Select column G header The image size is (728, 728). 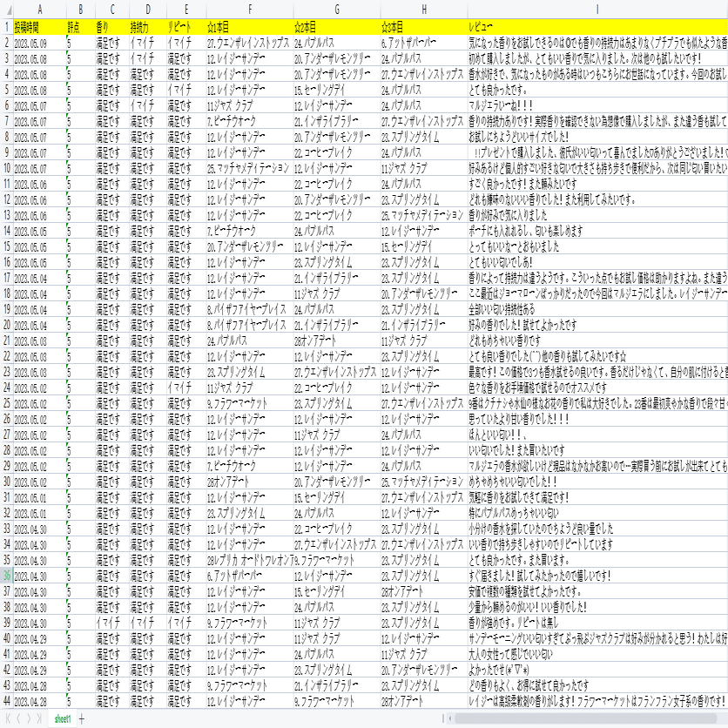[337, 10]
